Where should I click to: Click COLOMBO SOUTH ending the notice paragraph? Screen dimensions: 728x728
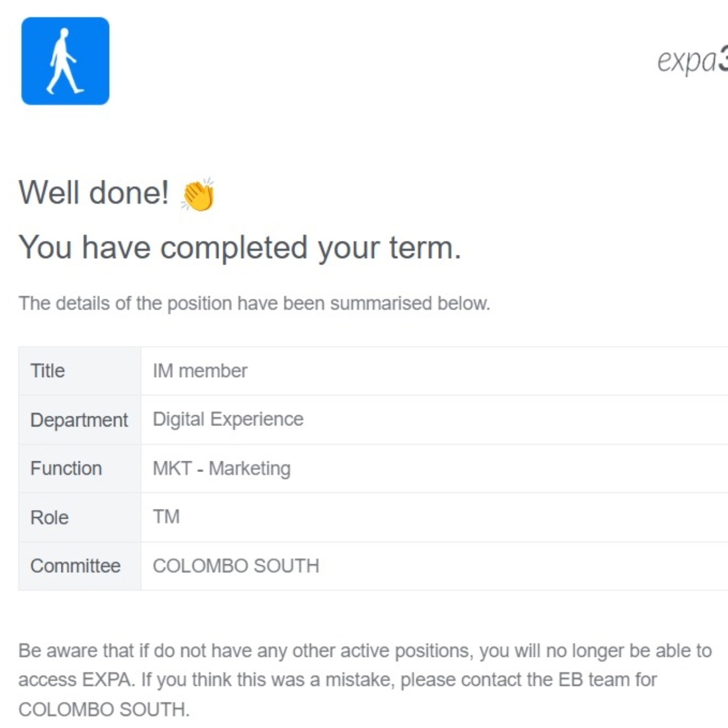tap(103, 709)
